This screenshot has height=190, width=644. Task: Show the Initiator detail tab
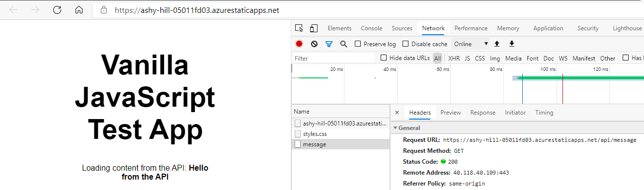pyautogui.click(x=515, y=113)
